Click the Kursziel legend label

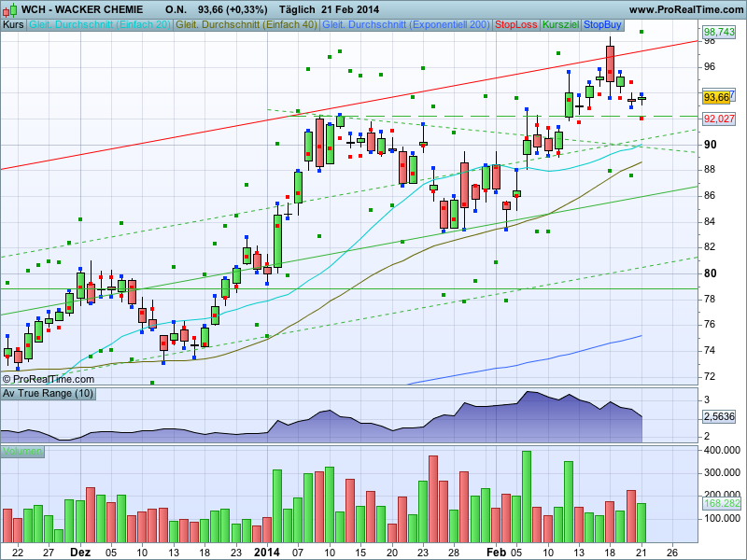(x=561, y=25)
